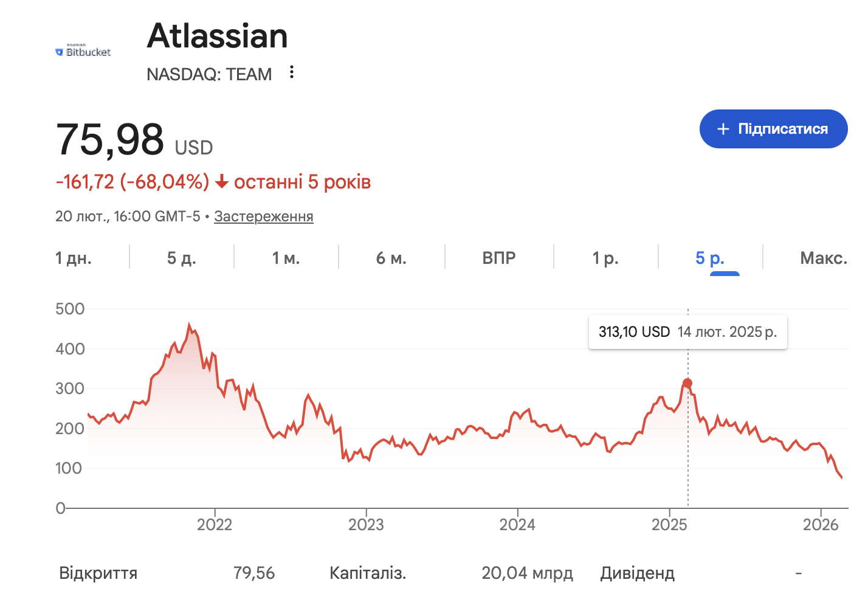
Task: Click the Atlassian company title
Action: [217, 36]
